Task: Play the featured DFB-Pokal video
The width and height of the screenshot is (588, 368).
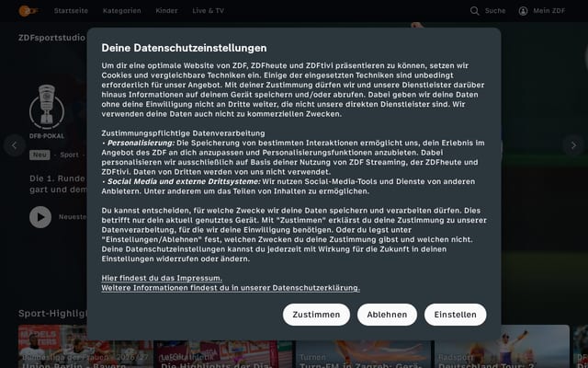Action: tap(40, 217)
